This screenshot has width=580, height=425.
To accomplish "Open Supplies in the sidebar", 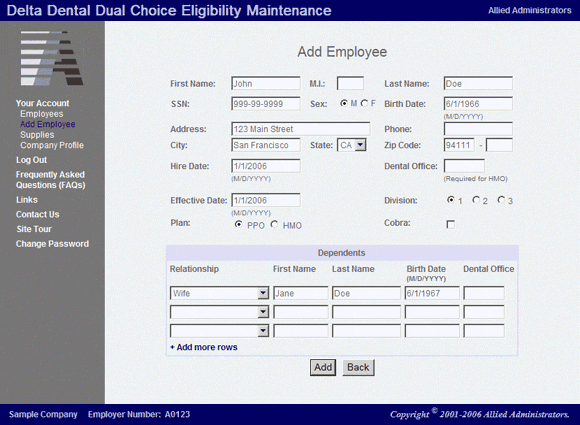I will coord(37,135).
